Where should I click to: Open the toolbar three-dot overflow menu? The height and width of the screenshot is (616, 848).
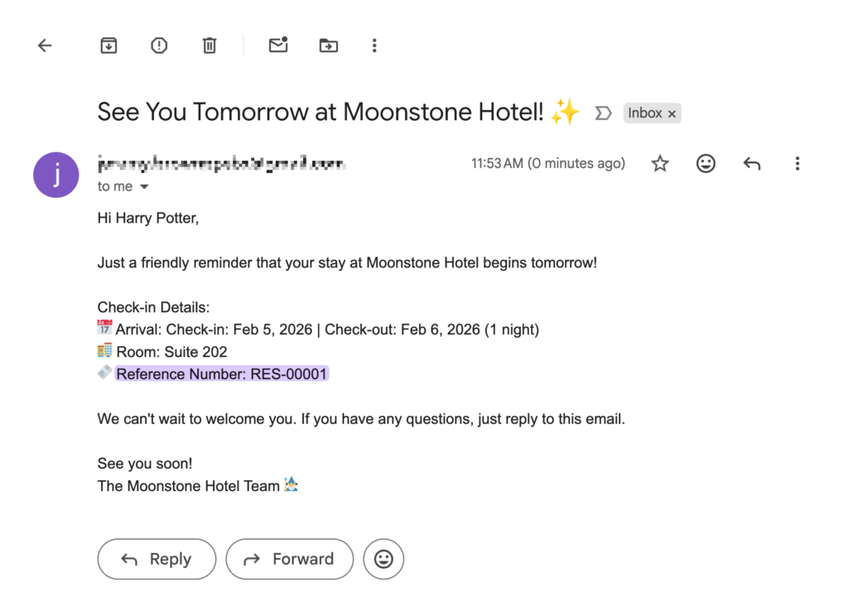click(x=374, y=46)
